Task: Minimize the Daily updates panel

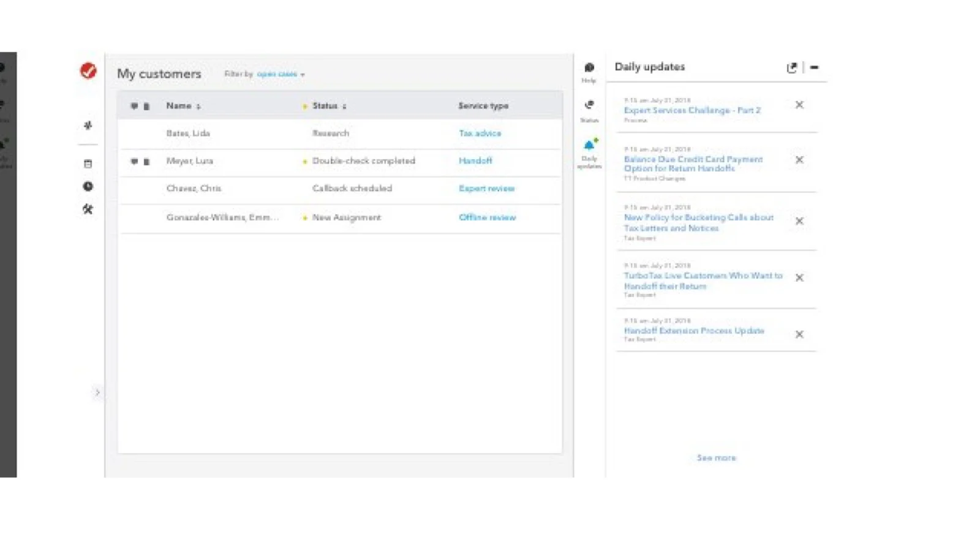Action: 814,67
